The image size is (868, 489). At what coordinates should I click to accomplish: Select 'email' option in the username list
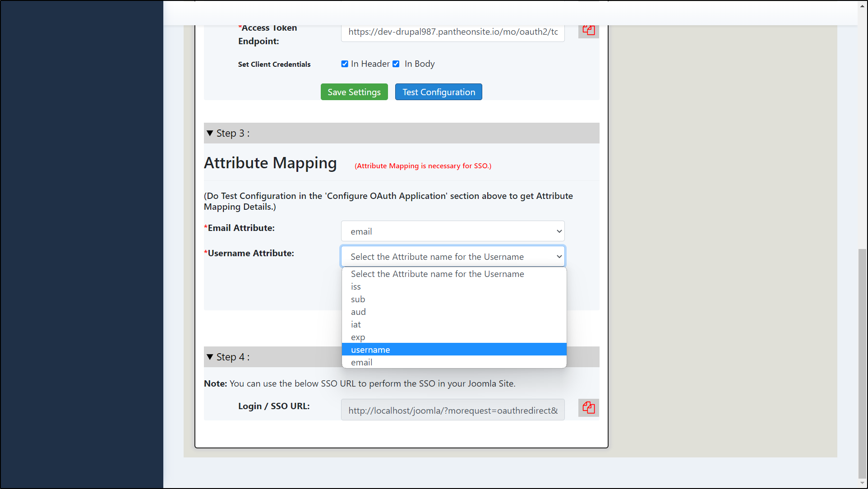tap(362, 362)
